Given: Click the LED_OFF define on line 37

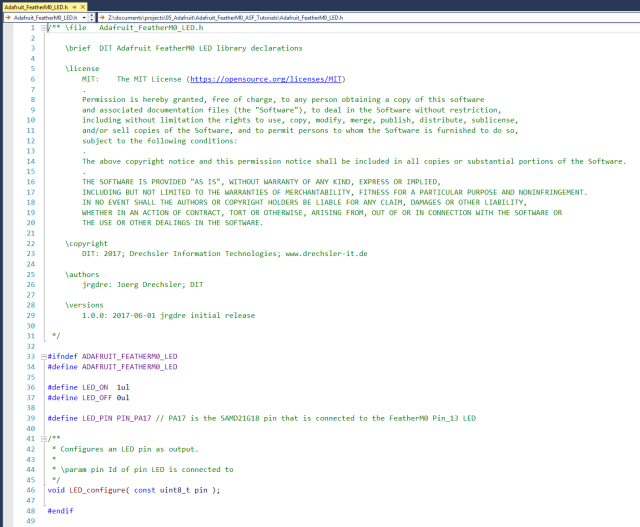Looking at the screenshot, I should [88, 398].
